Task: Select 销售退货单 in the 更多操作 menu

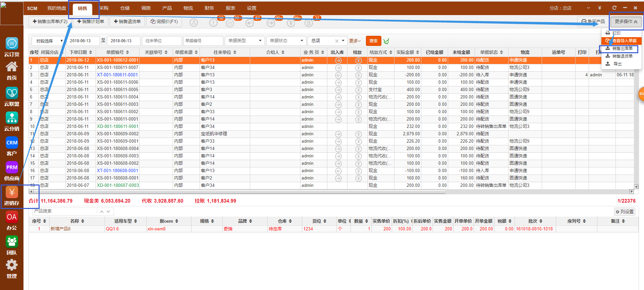Action: coord(622,56)
